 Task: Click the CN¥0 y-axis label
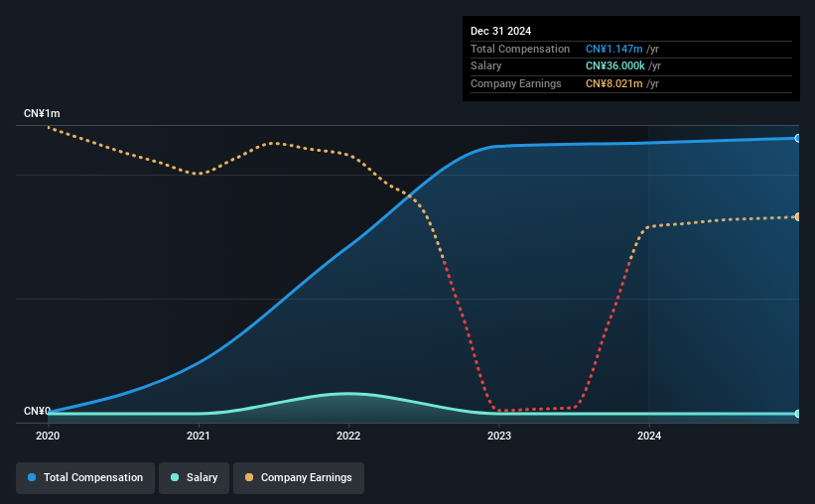[38, 411]
